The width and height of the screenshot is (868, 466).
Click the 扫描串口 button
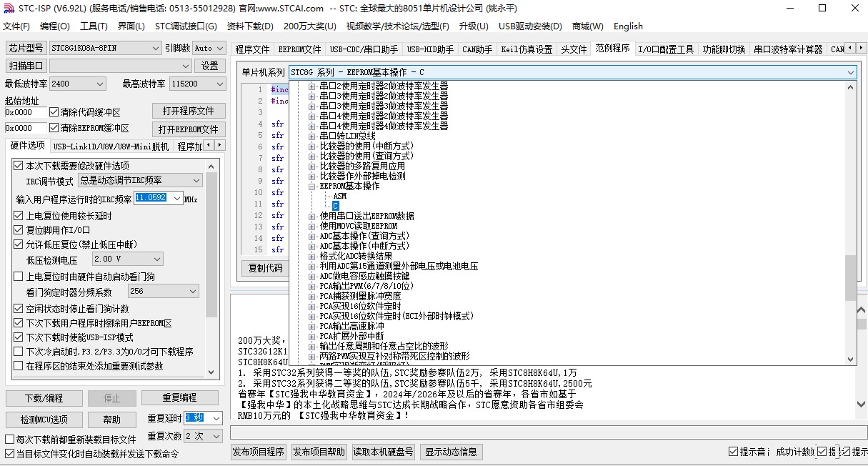coord(26,66)
